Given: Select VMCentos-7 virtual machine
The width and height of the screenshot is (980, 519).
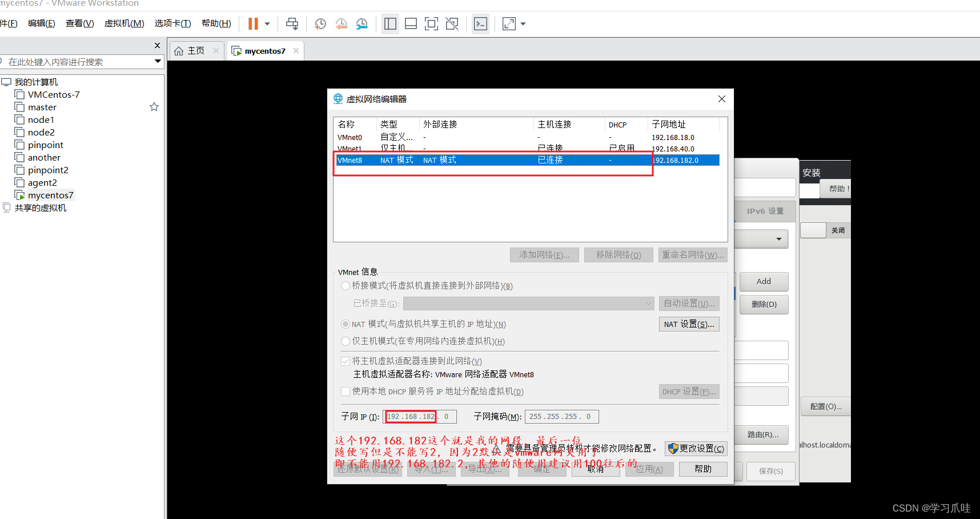Looking at the screenshot, I should coord(54,95).
